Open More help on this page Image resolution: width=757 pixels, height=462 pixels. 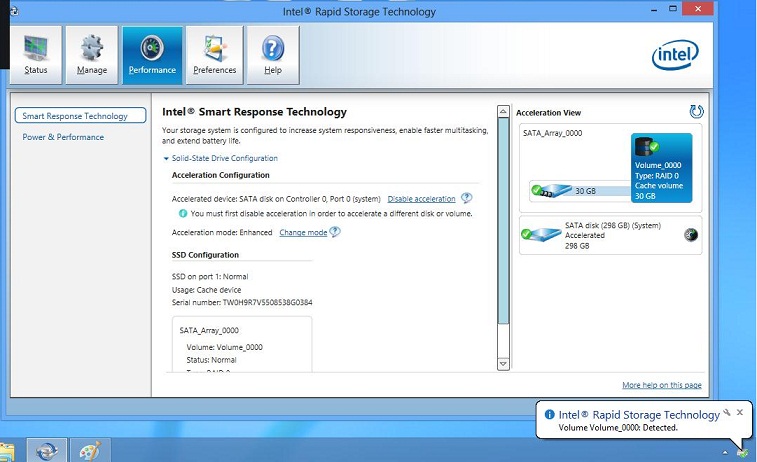click(x=662, y=385)
